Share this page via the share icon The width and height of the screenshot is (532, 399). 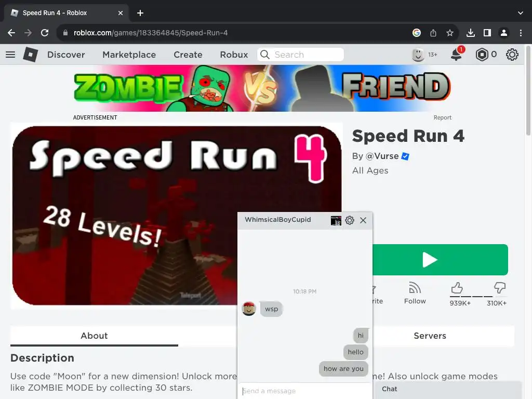click(x=433, y=33)
